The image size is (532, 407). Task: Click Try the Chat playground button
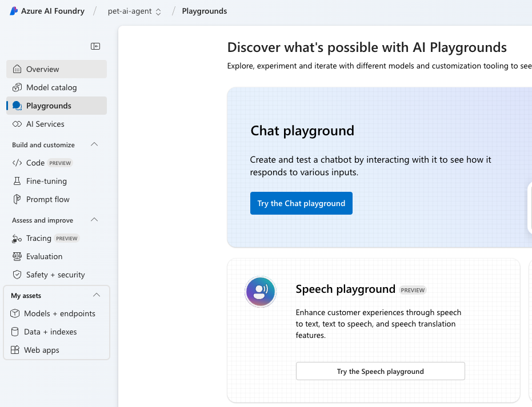coord(301,203)
